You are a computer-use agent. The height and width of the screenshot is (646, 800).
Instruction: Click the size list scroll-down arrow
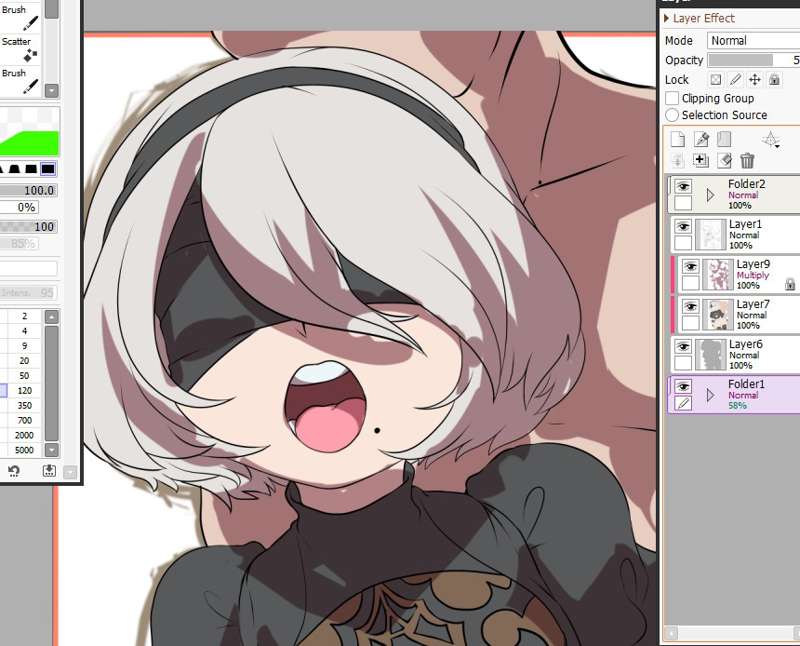pyautogui.click(x=52, y=450)
